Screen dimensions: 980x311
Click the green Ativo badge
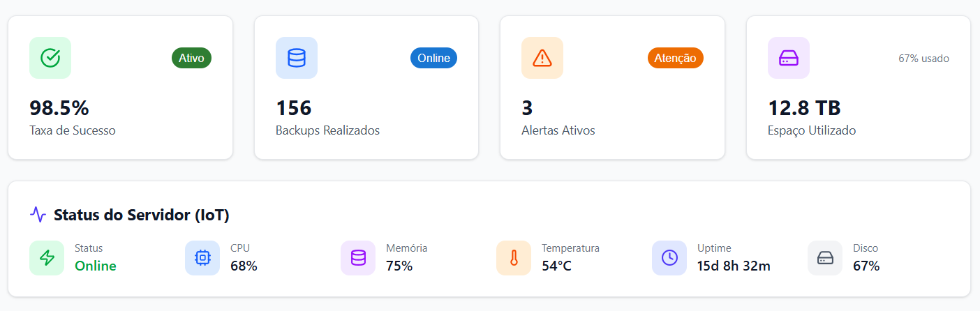click(x=191, y=58)
